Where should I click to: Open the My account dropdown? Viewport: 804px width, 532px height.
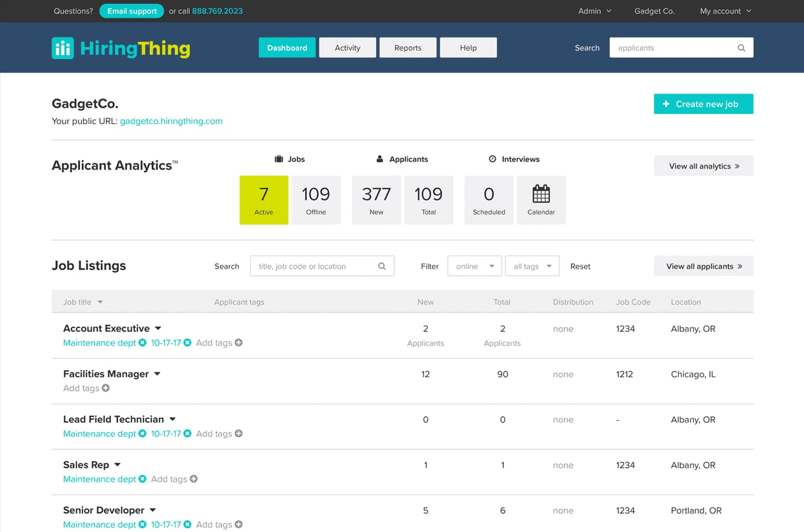[725, 11]
